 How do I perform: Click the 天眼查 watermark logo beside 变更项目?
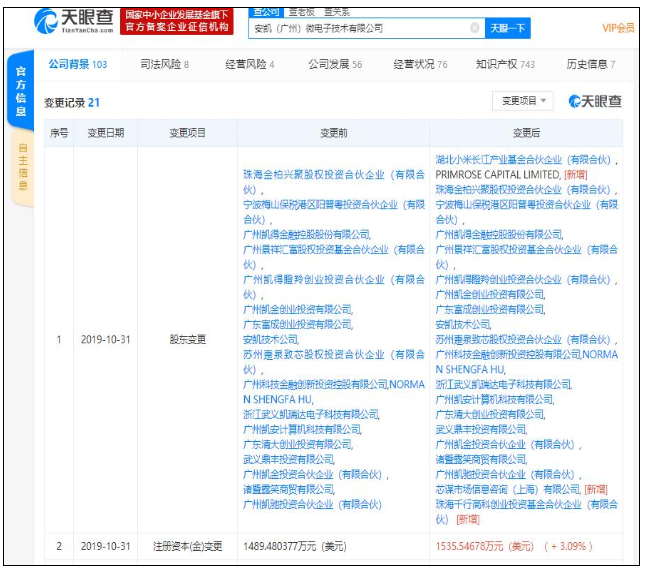pos(595,101)
